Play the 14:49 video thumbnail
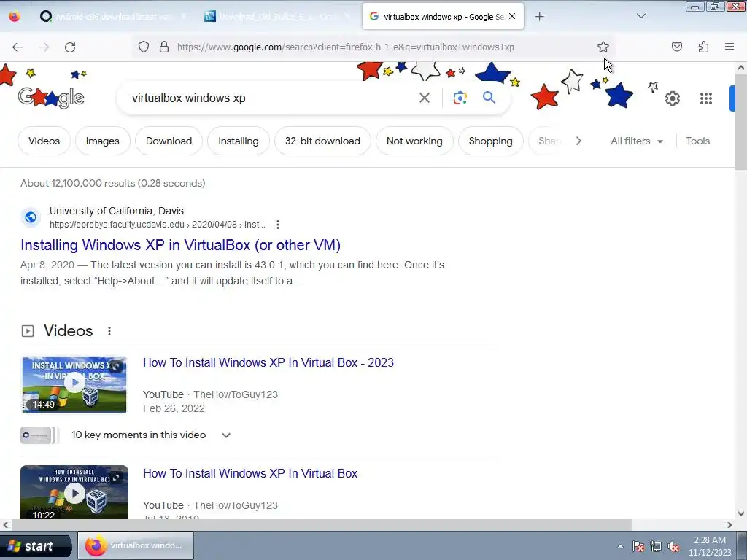Image resolution: width=747 pixels, height=560 pixels. pyautogui.click(x=74, y=384)
